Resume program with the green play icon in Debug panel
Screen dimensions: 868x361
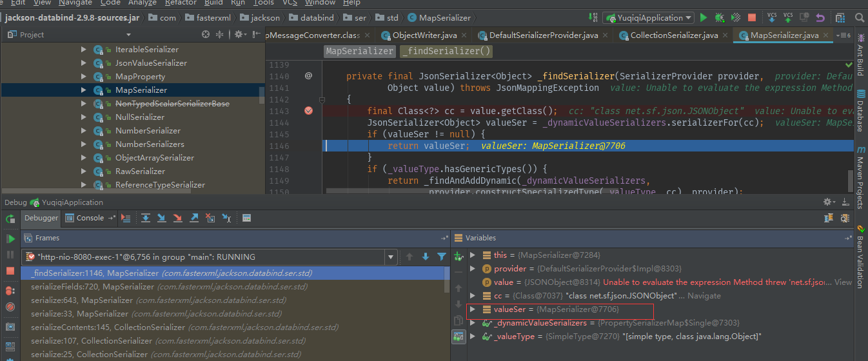click(x=10, y=239)
